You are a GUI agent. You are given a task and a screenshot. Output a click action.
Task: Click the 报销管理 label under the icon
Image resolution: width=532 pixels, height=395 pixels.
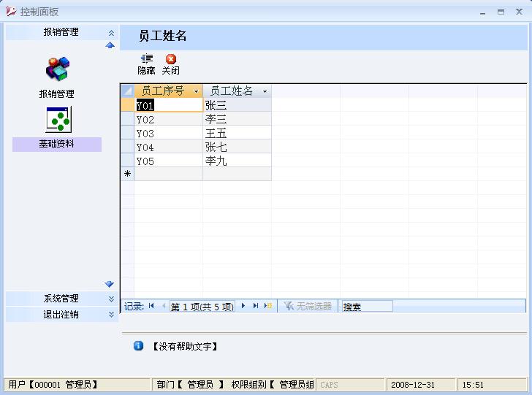coord(57,94)
